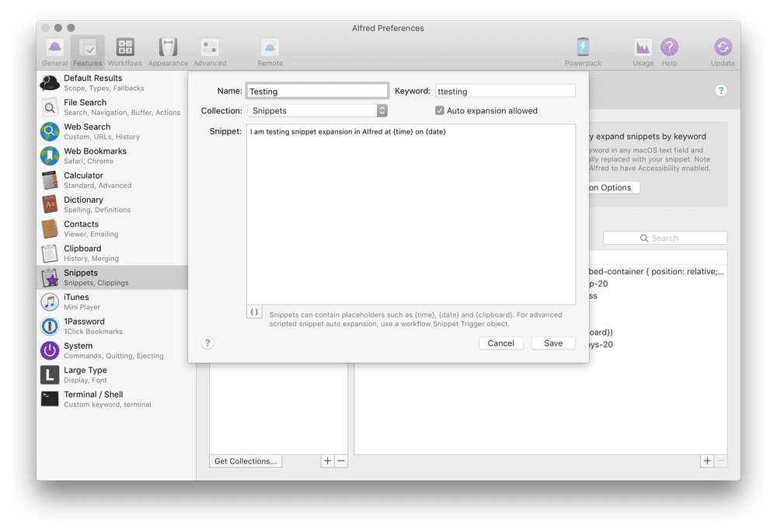Open the Collection dropdown
The height and width of the screenshot is (532, 777).
[x=317, y=110]
